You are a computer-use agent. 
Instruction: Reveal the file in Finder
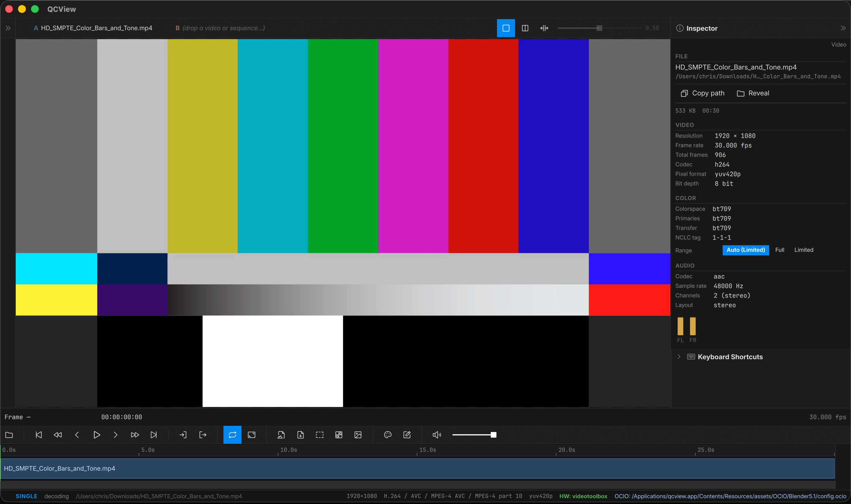coord(753,93)
